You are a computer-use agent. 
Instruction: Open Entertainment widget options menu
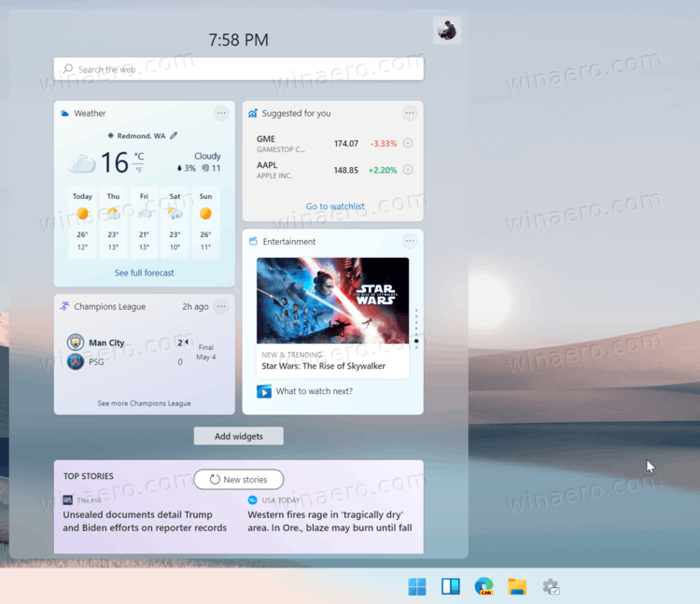point(410,241)
